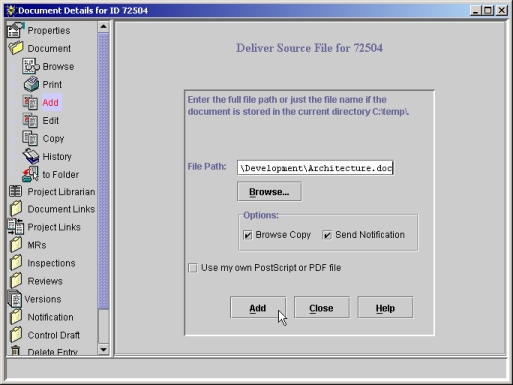Open the History icon

coord(31,156)
